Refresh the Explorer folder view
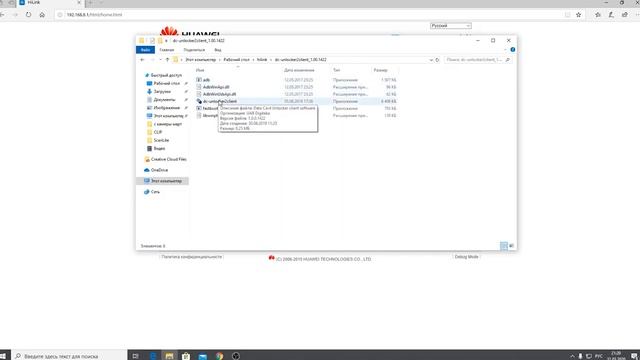This screenshot has width=640, height=360. coord(437,60)
